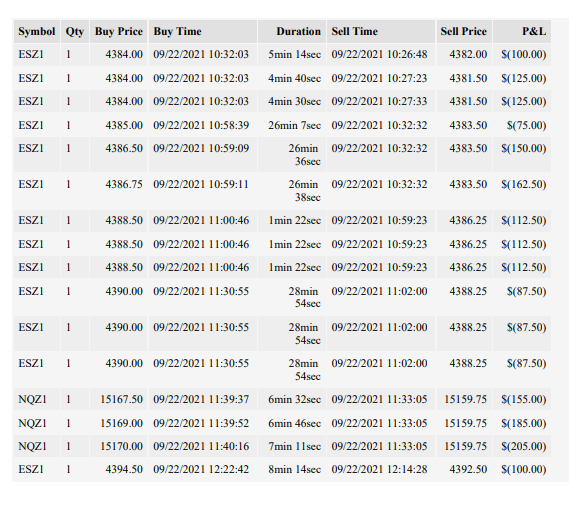Click sell time 09/22/2021 12:14:28

[381, 470]
